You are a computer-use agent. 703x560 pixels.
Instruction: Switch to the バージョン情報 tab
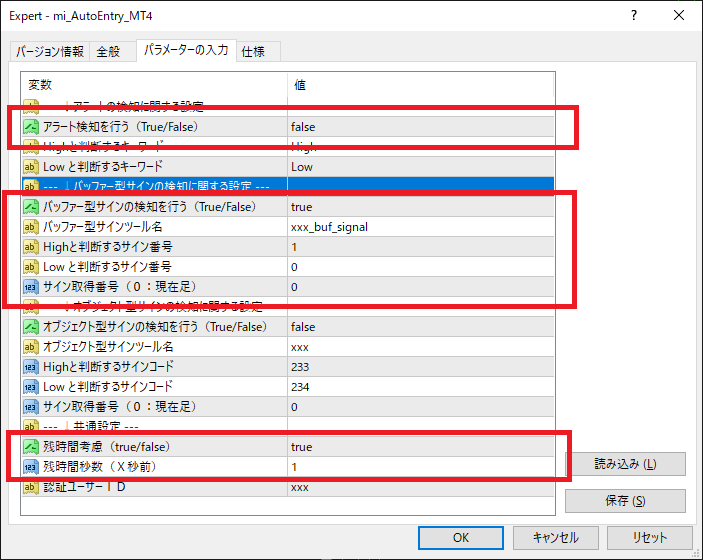coord(48,51)
